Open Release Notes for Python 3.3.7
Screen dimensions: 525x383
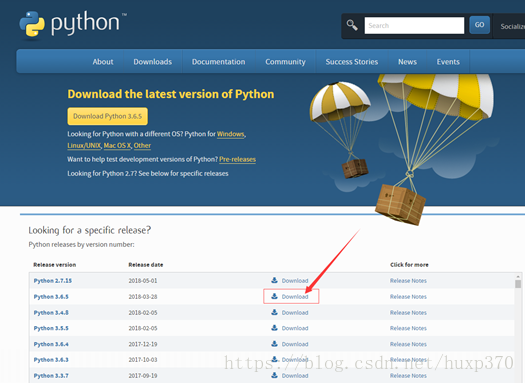pos(408,376)
